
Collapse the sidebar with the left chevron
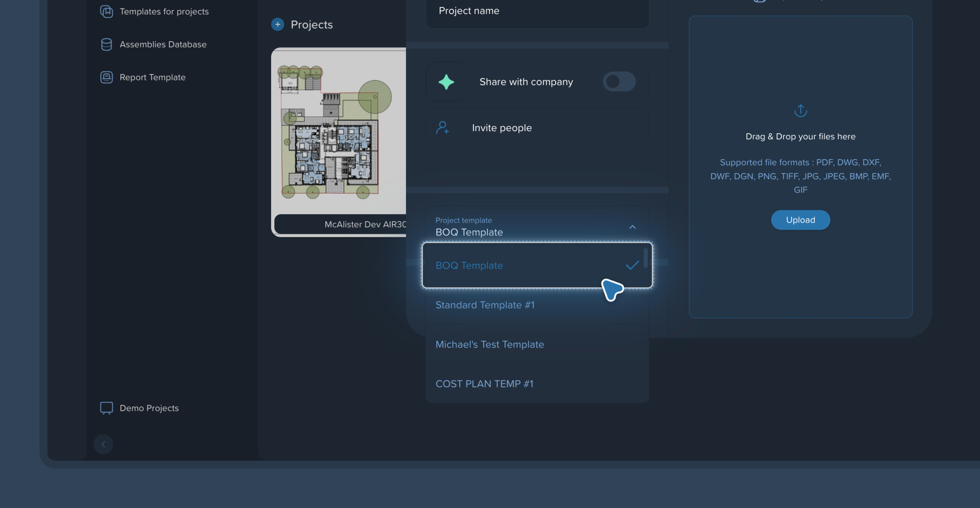(x=103, y=444)
